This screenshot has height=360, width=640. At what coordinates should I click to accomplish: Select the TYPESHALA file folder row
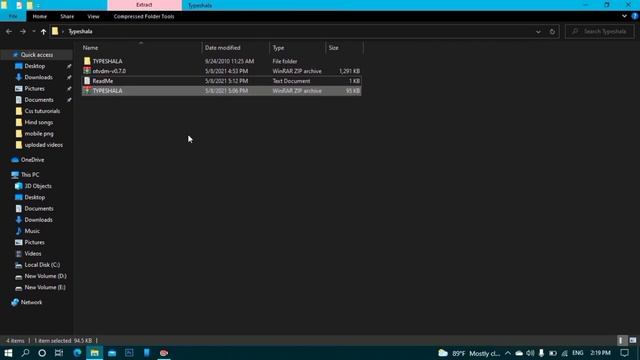click(221, 61)
